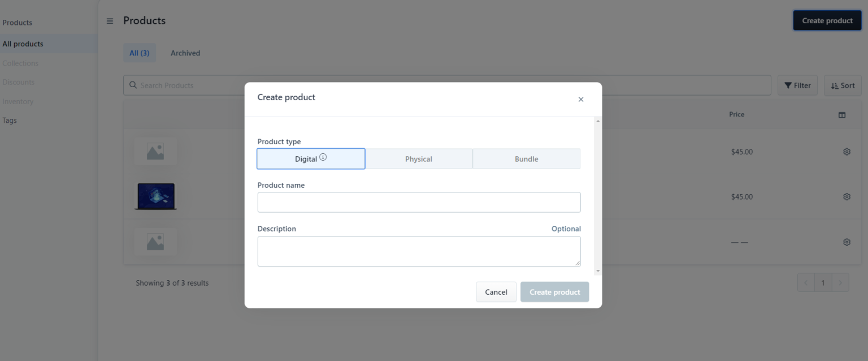The height and width of the screenshot is (361, 868).
Task: Click the dialog scrollbar down arrow
Action: click(x=598, y=272)
